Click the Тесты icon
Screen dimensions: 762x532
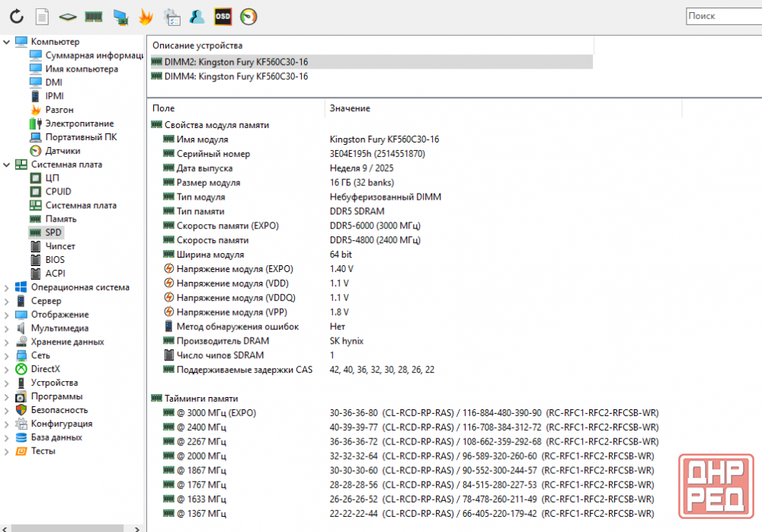(x=21, y=450)
